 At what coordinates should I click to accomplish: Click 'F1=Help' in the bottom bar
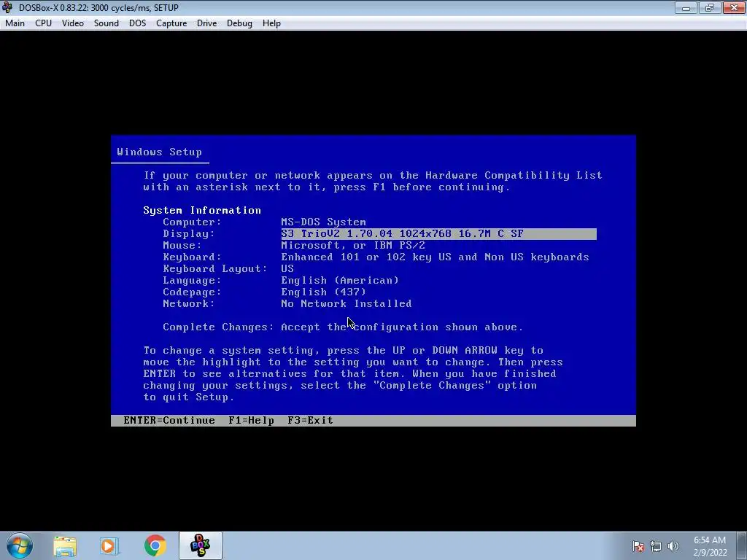[x=251, y=421]
